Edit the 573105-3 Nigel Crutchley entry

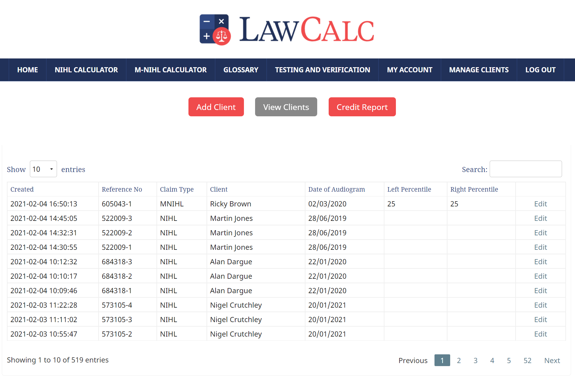[540, 320]
